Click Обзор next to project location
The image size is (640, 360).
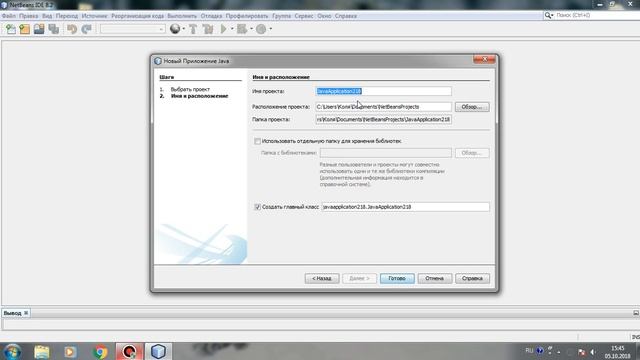pyautogui.click(x=472, y=107)
